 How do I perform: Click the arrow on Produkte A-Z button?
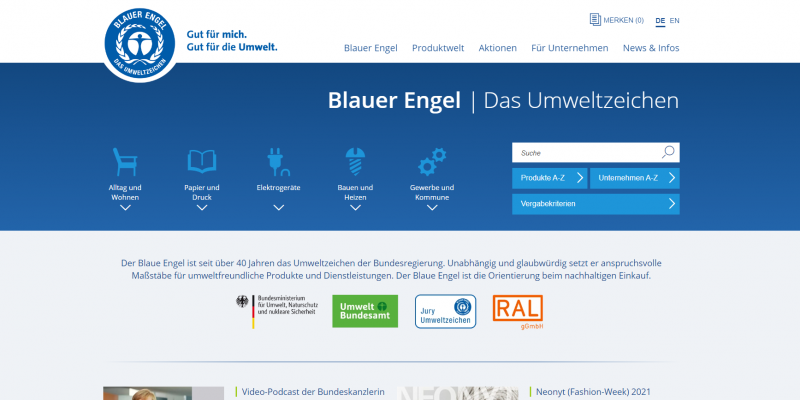(x=580, y=178)
